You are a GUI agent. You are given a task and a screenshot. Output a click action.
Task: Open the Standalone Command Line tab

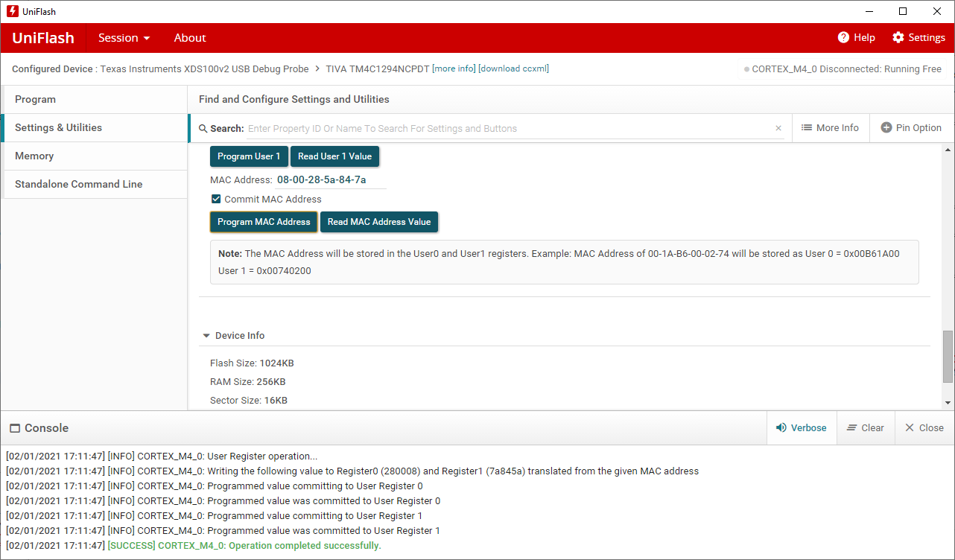(x=95, y=185)
